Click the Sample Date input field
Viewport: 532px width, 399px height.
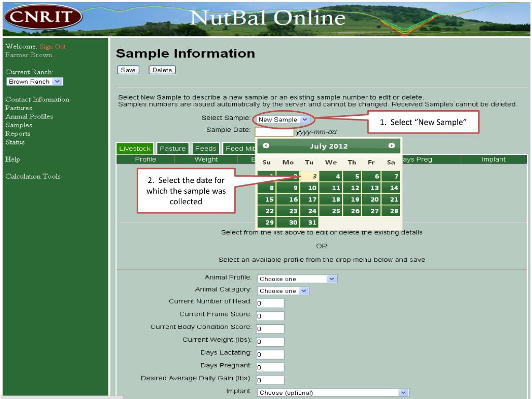tap(274, 132)
